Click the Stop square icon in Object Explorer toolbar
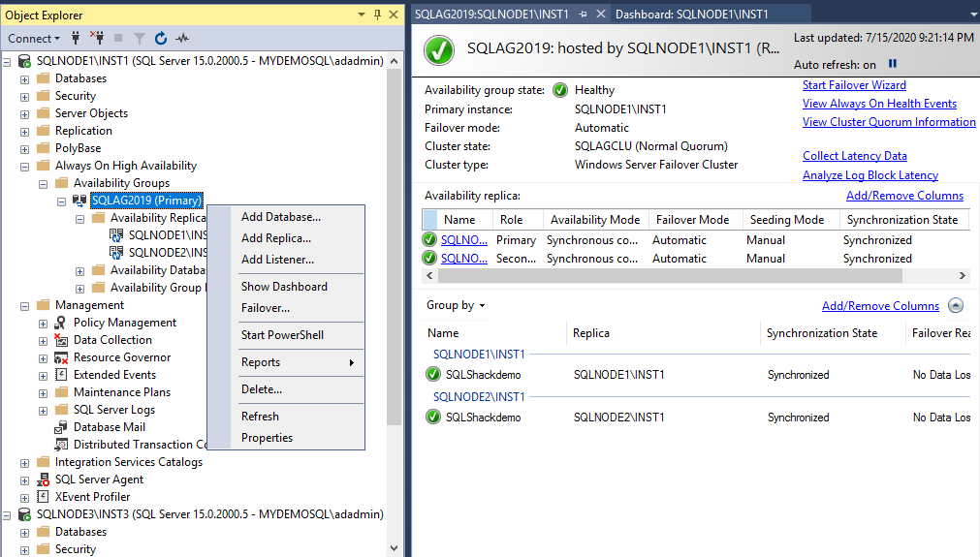 [118, 38]
